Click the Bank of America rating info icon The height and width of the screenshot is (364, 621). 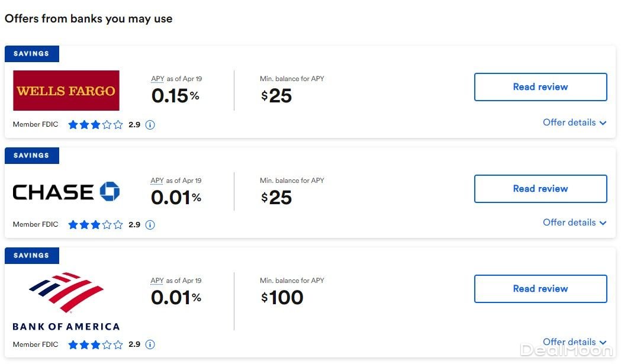pos(150,344)
